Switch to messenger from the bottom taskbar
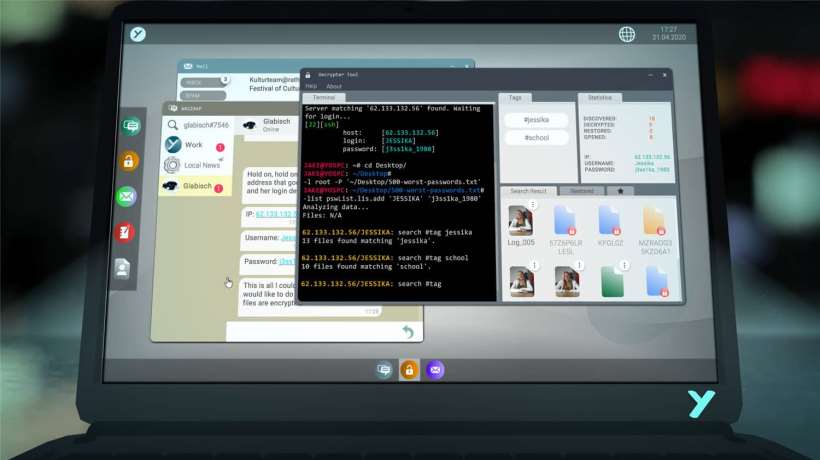This screenshot has height=460, width=820. [x=384, y=370]
